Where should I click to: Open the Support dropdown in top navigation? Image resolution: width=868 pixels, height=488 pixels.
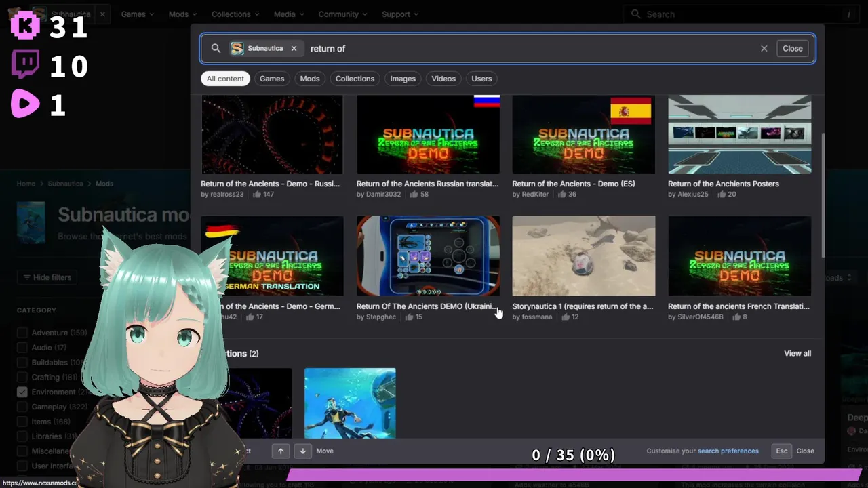tap(400, 14)
